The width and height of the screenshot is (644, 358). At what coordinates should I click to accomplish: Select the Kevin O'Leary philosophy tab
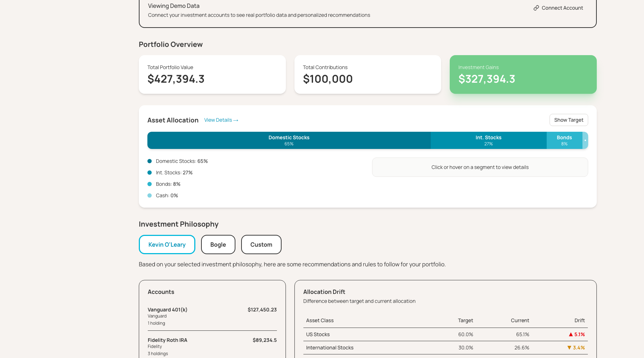167,245
